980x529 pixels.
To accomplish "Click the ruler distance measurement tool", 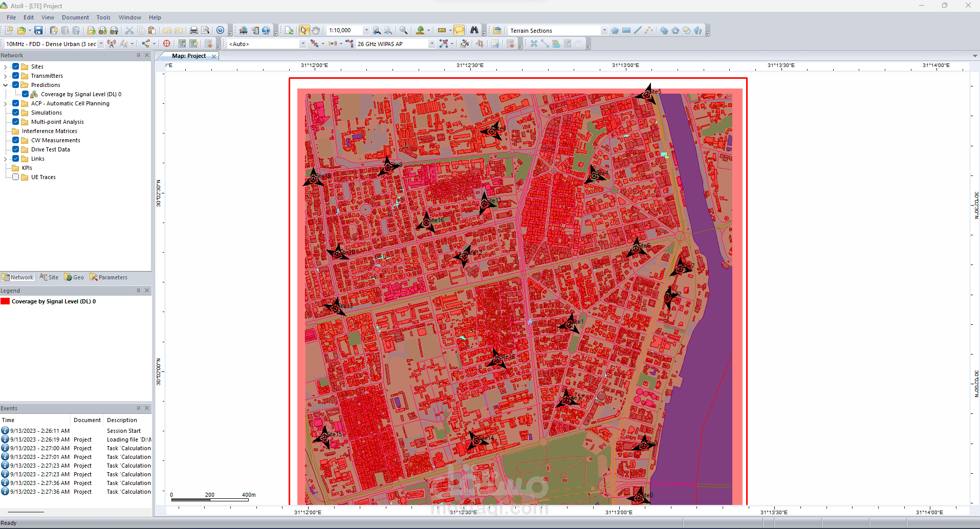I will pyautogui.click(x=442, y=31).
